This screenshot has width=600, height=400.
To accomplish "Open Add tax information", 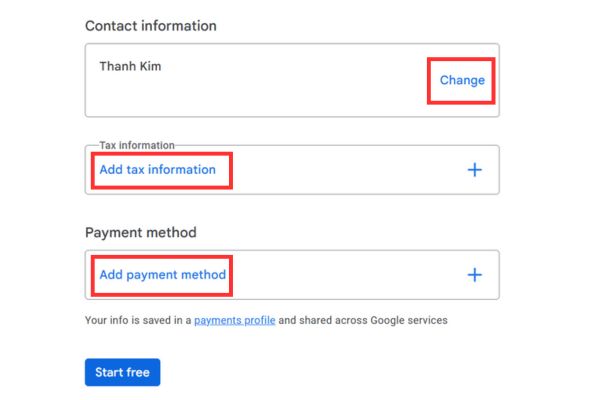I will coord(157,170).
